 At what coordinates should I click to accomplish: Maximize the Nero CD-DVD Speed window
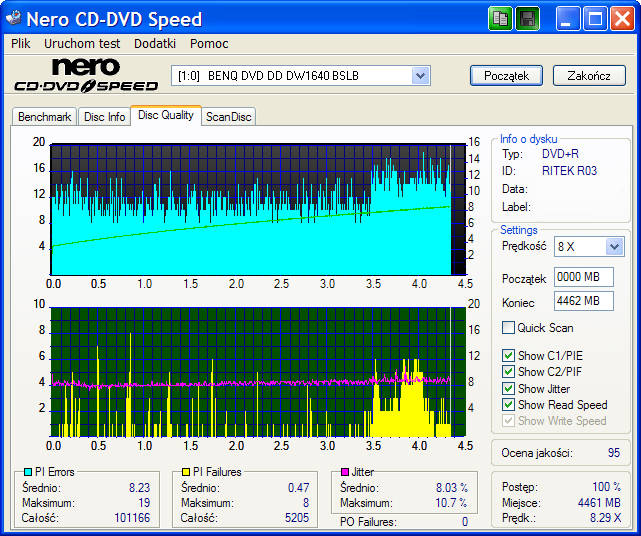coord(595,19)
